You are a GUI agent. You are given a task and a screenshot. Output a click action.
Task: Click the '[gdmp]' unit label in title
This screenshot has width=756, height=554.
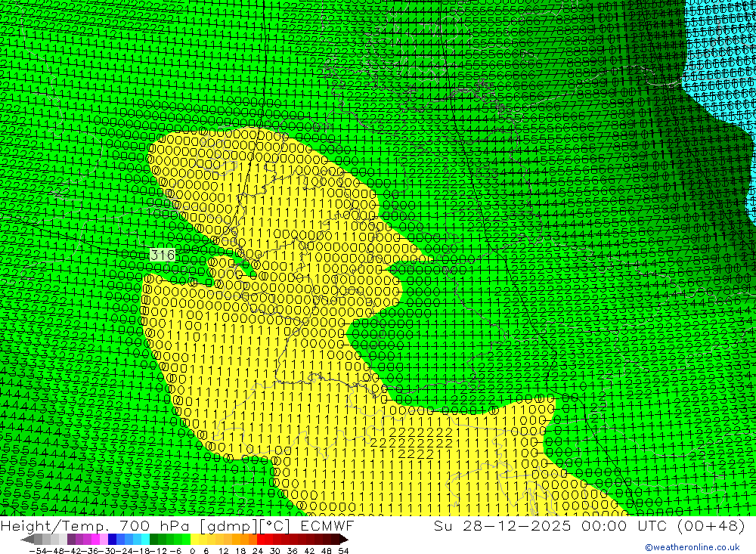[x=229, y=525]
